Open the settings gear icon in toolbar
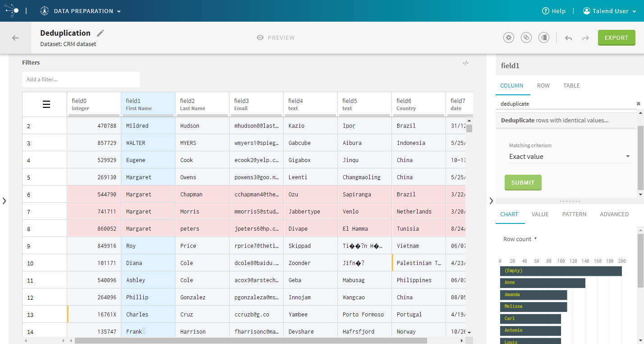Viewport: 644px width, 344px height. (509, 38)
